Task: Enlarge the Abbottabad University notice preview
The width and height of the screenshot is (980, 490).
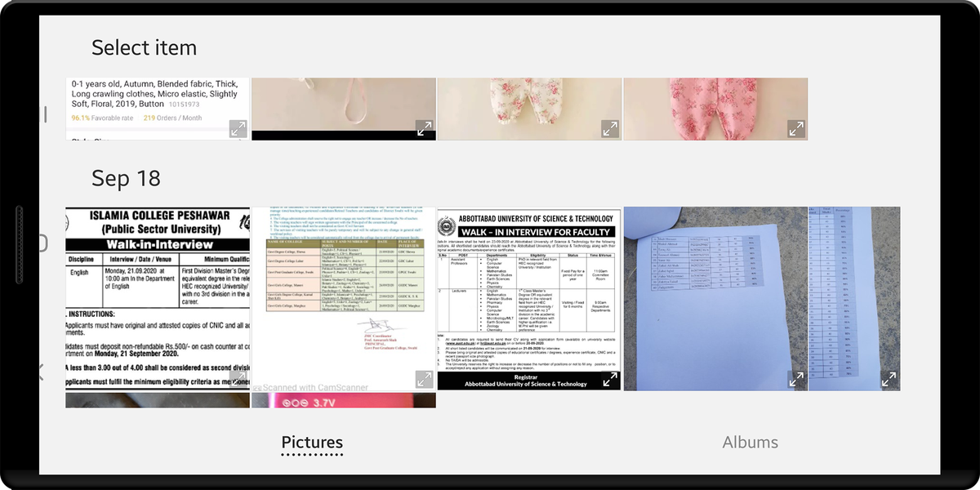Action: (610, 379)
